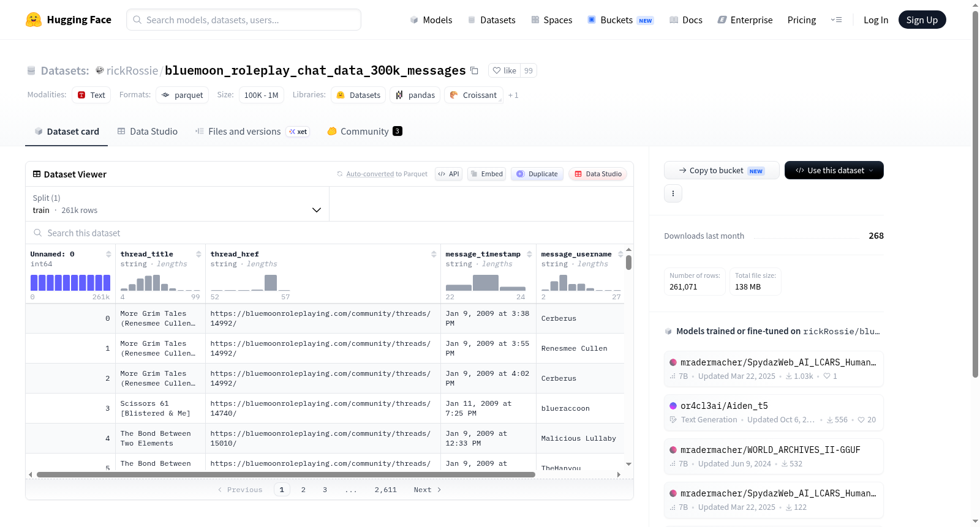The width and height of the screenshot is (980, 527).
Task: Open mradermacher/WORLD_ARCHIVES_II-GGUF model
Action: tap(774, 456)
